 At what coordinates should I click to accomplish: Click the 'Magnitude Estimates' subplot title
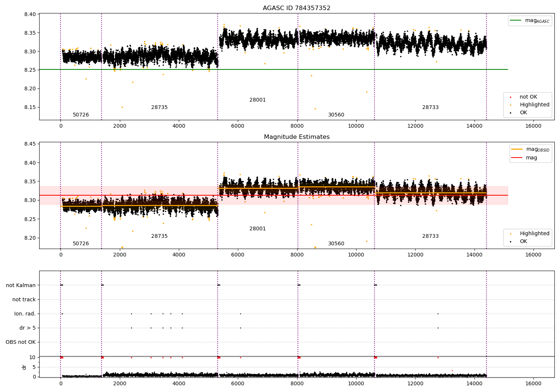[x=296, y=137]
